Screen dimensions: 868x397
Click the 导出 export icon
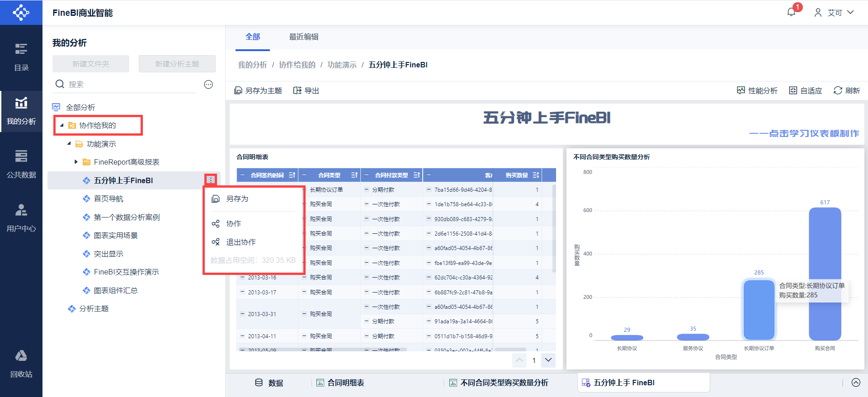[297, 90]
